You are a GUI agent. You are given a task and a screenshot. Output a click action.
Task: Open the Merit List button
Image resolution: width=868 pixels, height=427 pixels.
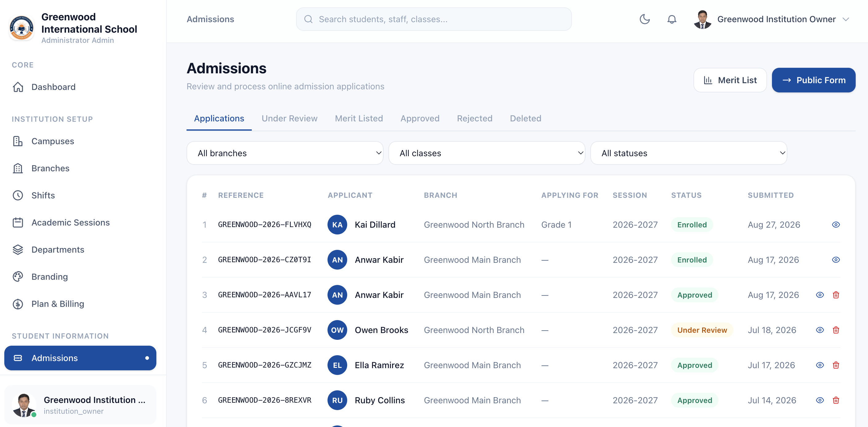tap(730, 80)
